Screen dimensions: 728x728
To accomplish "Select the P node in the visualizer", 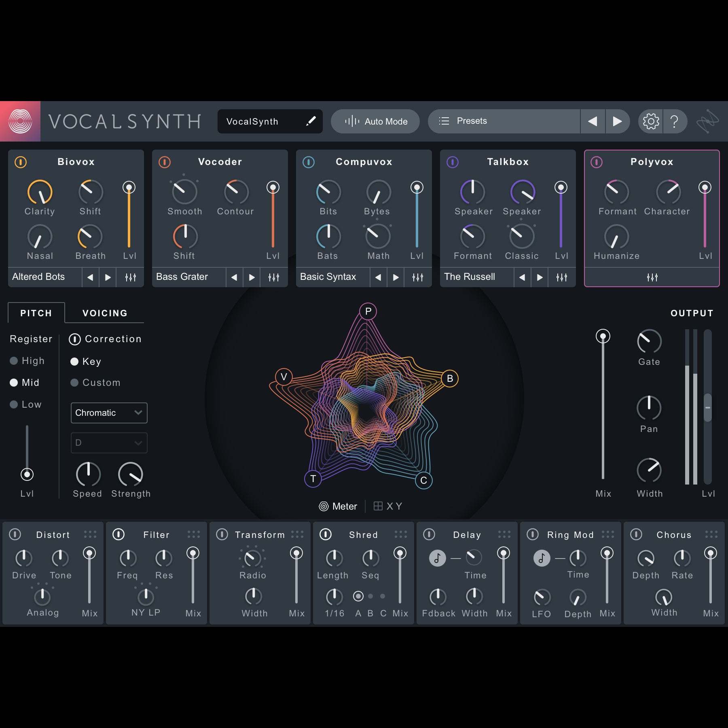I will (368, 311).
